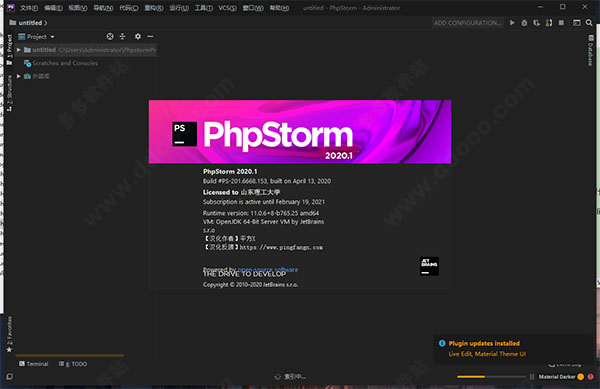Click the open-source software link

(x=268, y=269)
